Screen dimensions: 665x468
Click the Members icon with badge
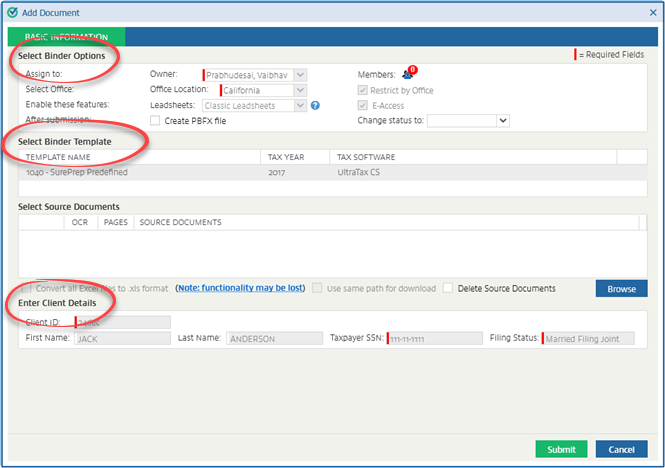(408, 74)
